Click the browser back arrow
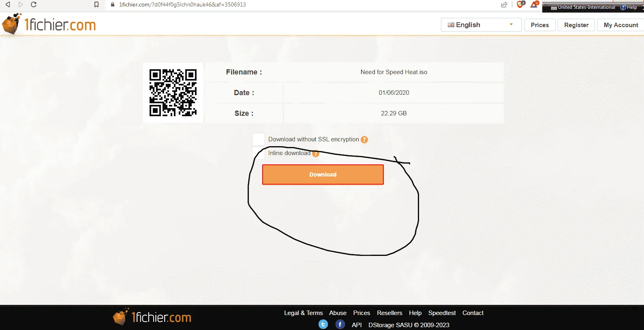 (x=8, y=4)
